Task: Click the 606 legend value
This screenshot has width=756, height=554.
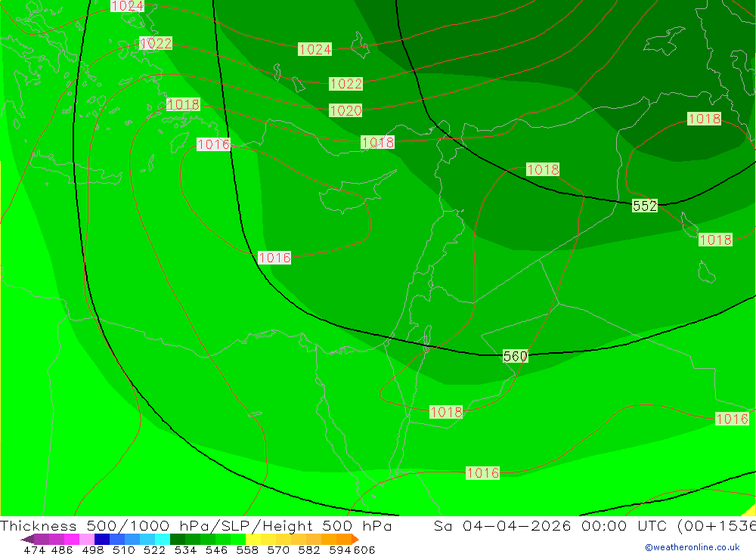Action: coord(364,550)
